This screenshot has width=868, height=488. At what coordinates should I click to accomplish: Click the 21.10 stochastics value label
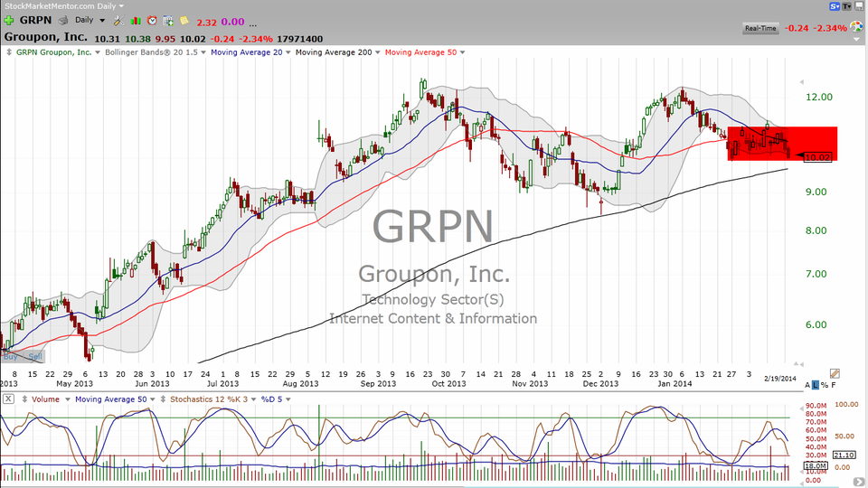click(x=844, y=455)
